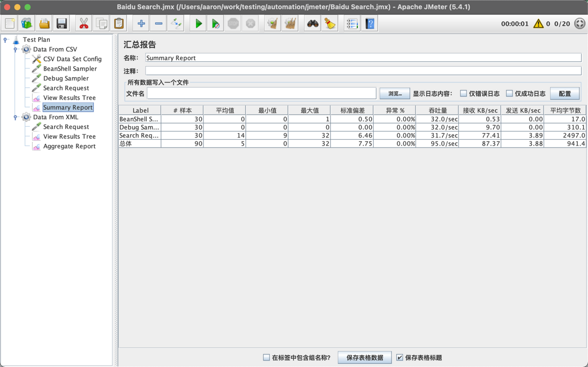Open Help with the question mark icon
The height and width of the screenshot is (367, 588).
370,24
